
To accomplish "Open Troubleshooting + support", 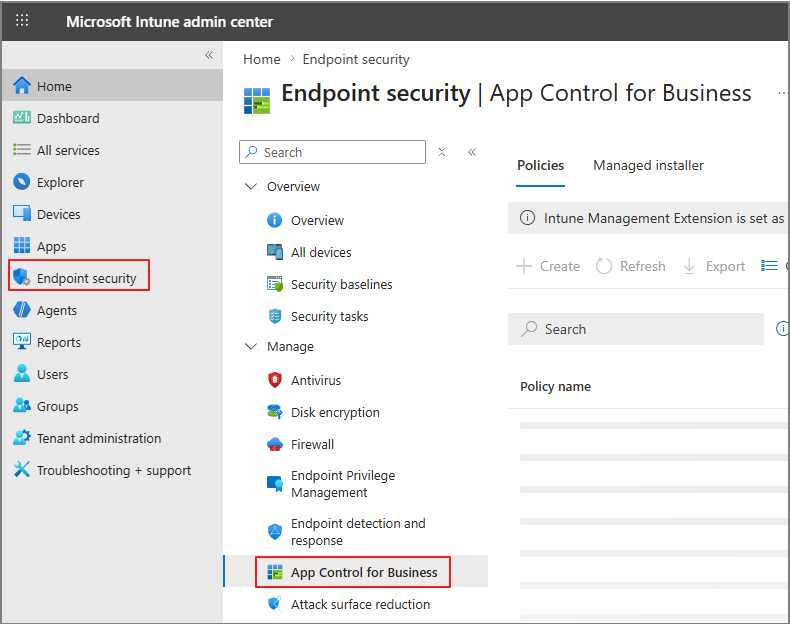I will click(112, 470).
